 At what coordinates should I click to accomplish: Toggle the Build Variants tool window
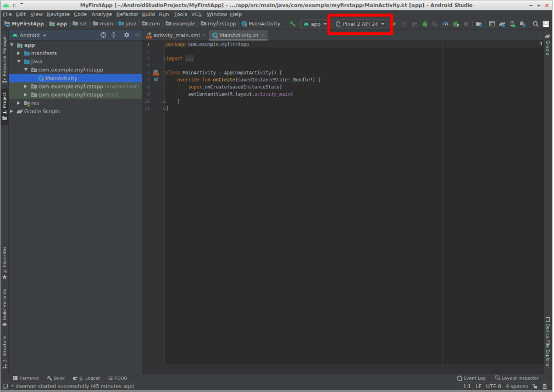[x=4, y=307]
